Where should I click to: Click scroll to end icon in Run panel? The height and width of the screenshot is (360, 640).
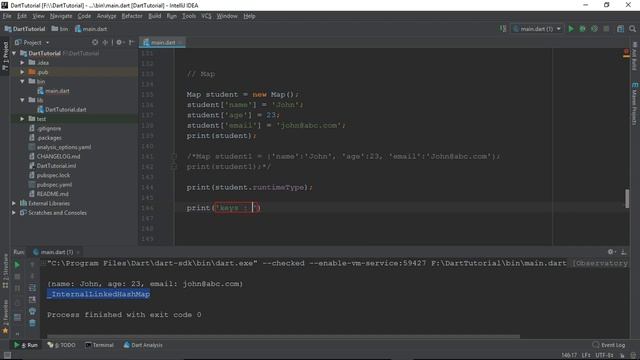pos(32,300)
